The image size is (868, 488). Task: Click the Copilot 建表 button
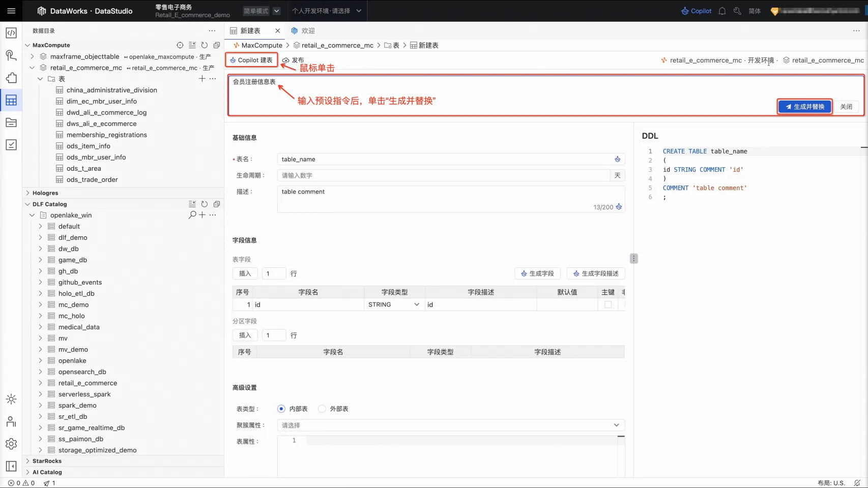[x=251, y=60]
